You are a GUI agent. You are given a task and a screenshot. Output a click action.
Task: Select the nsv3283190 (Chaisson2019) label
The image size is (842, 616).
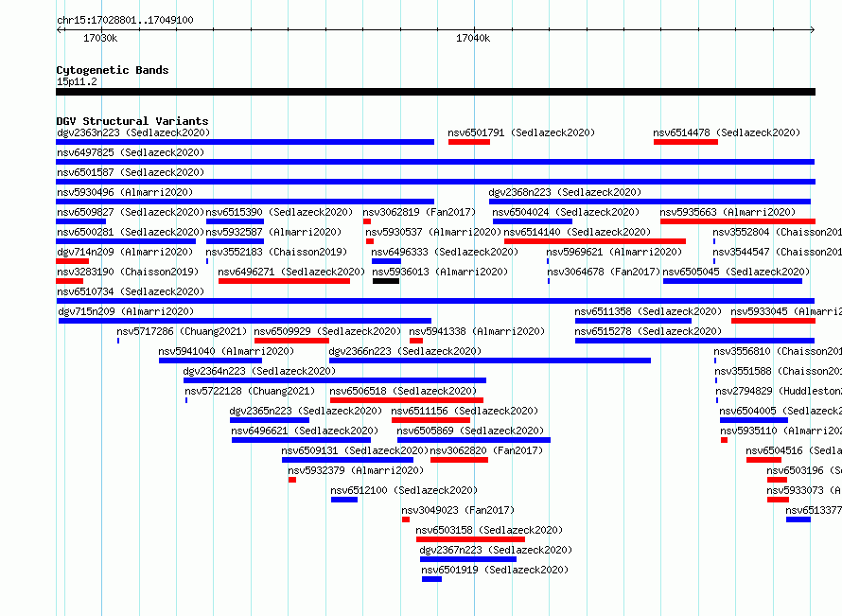[x=128, y=272]
